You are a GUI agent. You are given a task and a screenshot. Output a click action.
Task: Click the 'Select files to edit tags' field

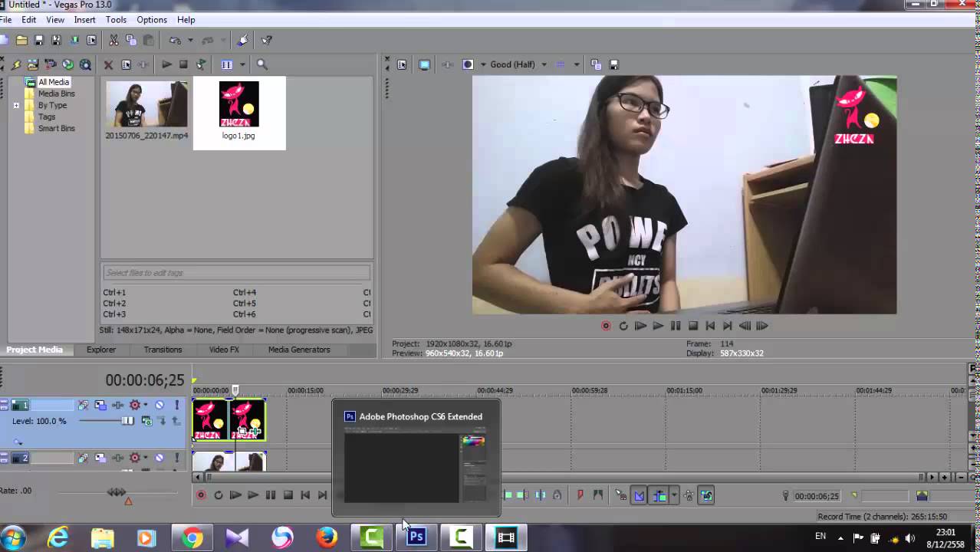coord(237,273)
